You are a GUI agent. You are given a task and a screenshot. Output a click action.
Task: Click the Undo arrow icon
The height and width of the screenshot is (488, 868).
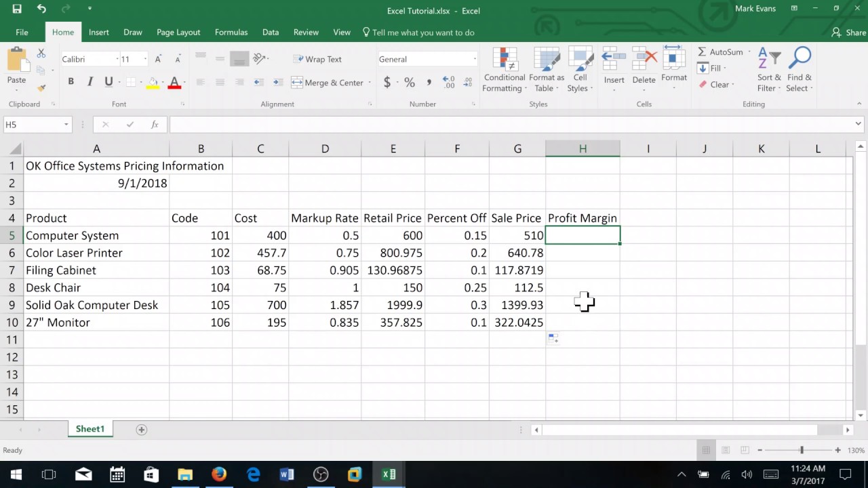click(41, 9)
